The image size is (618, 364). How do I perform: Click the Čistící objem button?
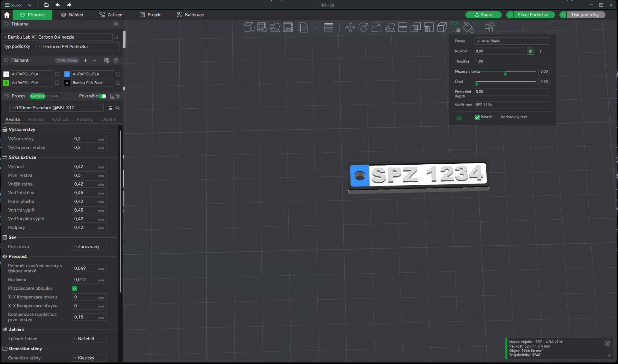click(67, 60)
